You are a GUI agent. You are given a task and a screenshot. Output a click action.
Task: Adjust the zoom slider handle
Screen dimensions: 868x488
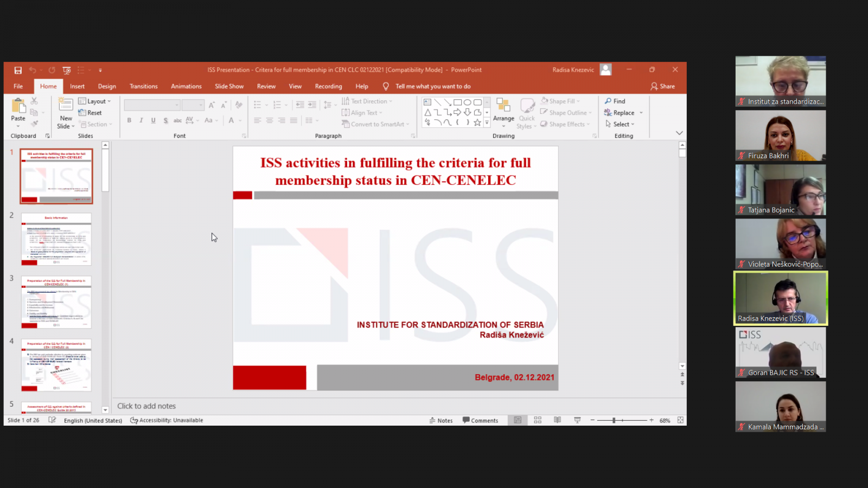point(614,420)
